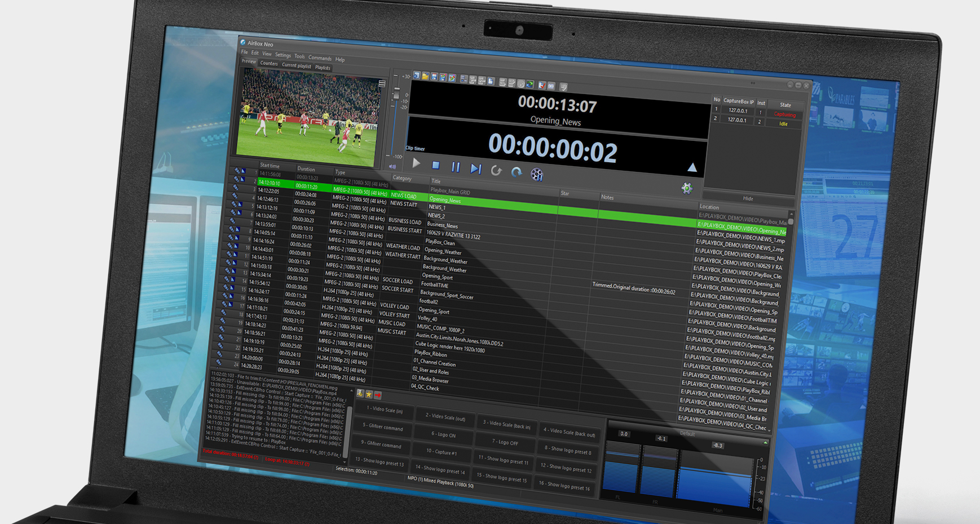Image resolution: width=980 pixels, height=524 pixels.
Task: Click the playlist import icon in toolbar
Action: click(x=417, y=76)
